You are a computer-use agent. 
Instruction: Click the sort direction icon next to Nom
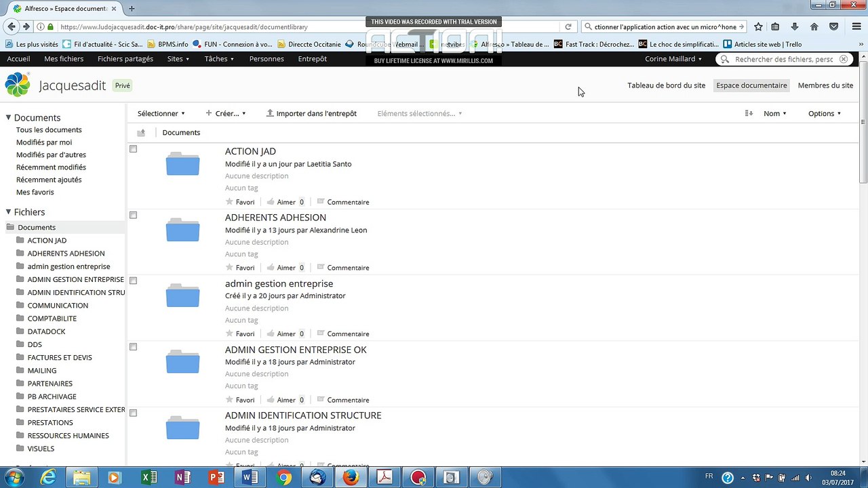click(749, 113)
